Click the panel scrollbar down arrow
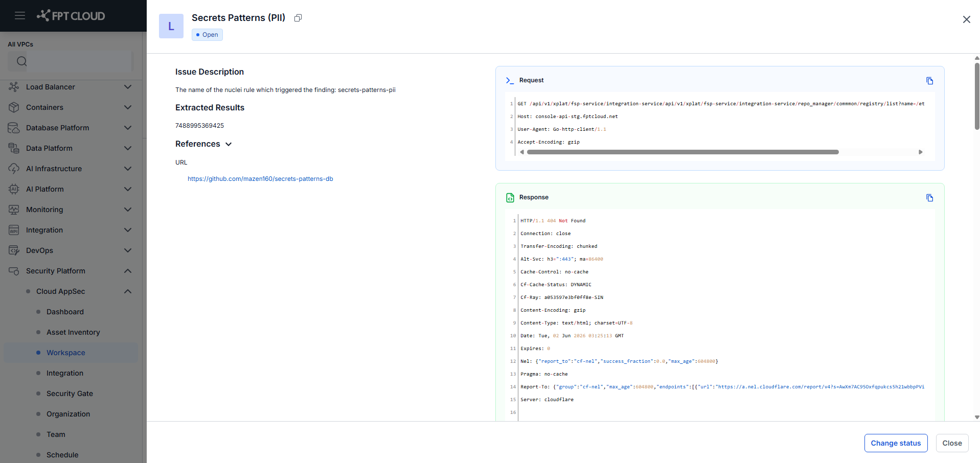 pos(976,417)
